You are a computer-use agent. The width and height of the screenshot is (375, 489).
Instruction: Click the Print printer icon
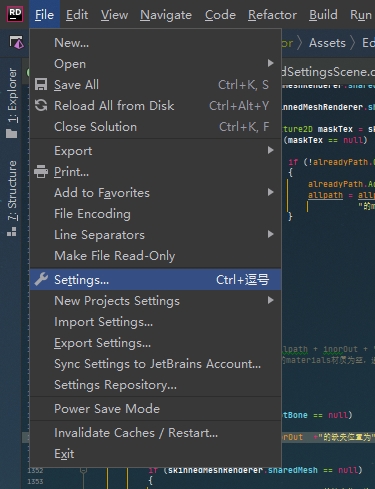(x=41, y=172)
